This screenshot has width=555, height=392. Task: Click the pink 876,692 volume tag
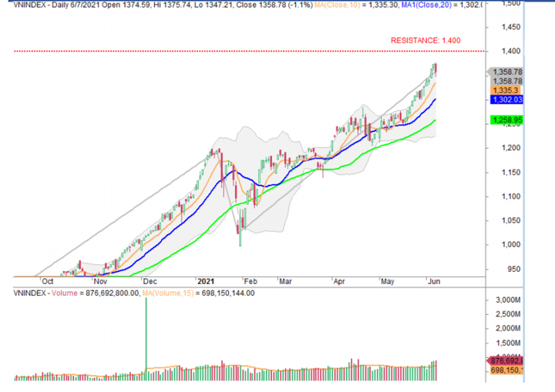tap(507, 360)
